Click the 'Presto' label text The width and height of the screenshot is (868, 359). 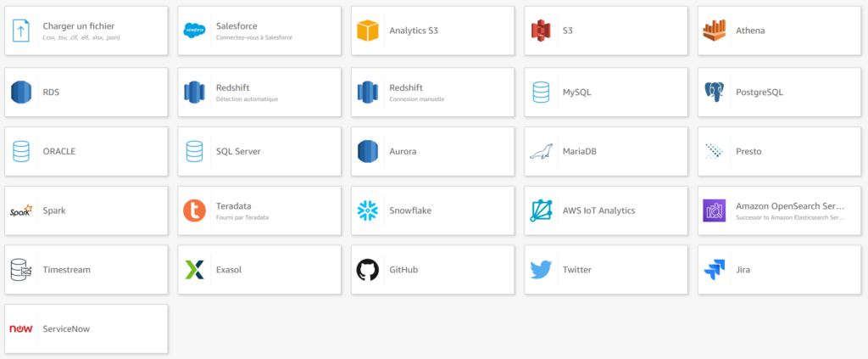tap(748, 151)
